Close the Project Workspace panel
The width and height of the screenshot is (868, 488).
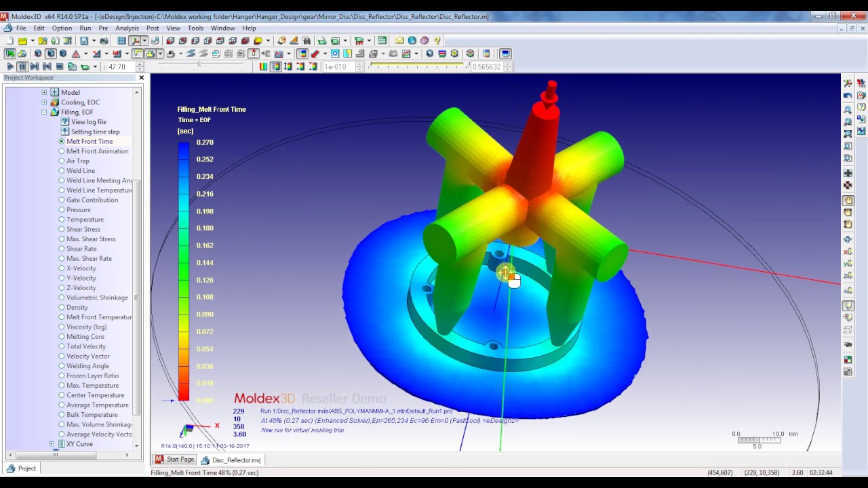pos(141,78)
